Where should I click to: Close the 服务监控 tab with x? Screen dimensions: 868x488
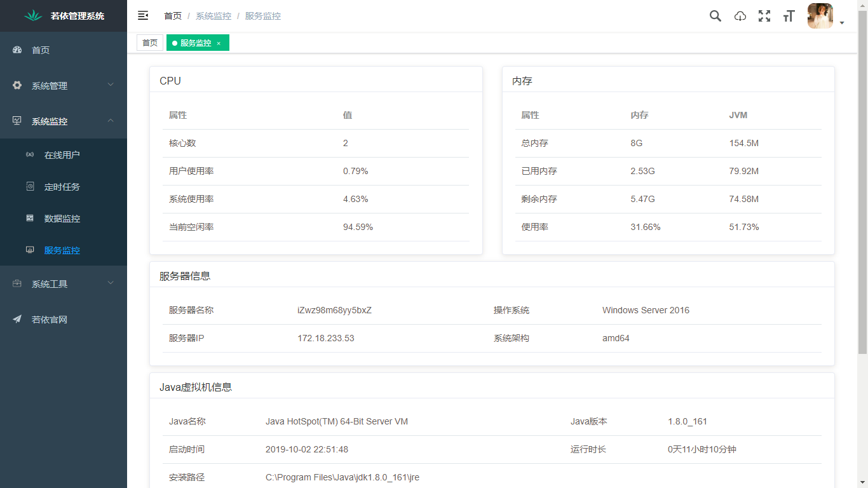219,43
